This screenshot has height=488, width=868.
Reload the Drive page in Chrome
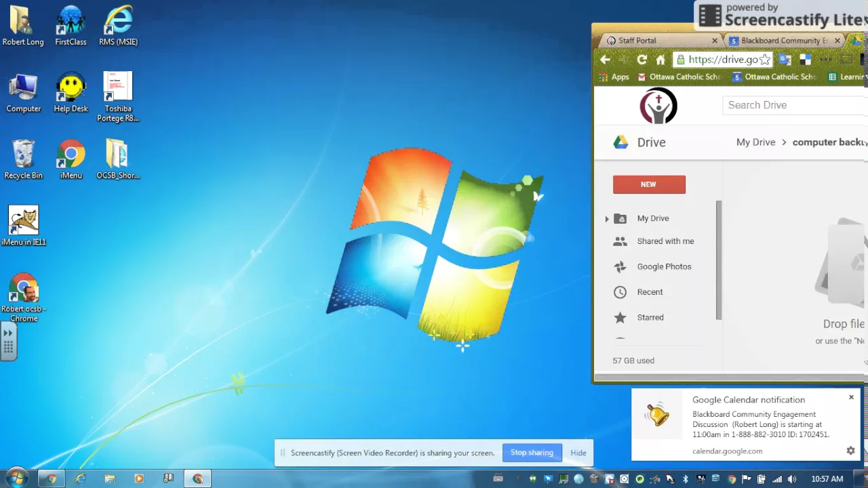642,60
